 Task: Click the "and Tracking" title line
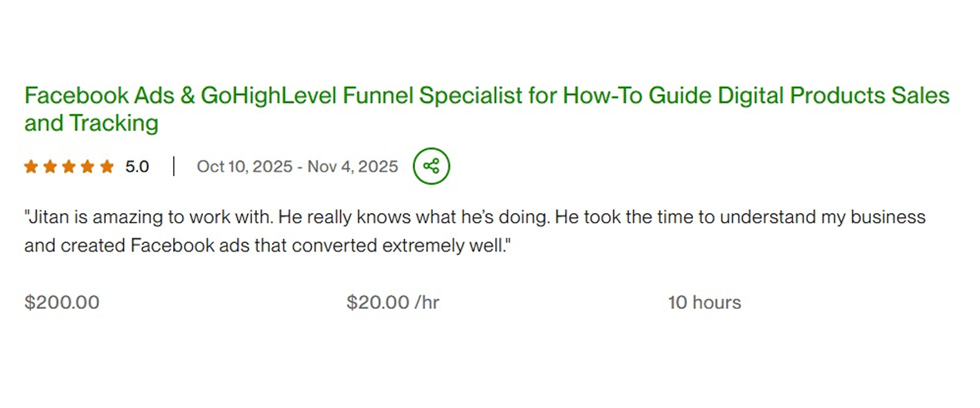[91, 123]
